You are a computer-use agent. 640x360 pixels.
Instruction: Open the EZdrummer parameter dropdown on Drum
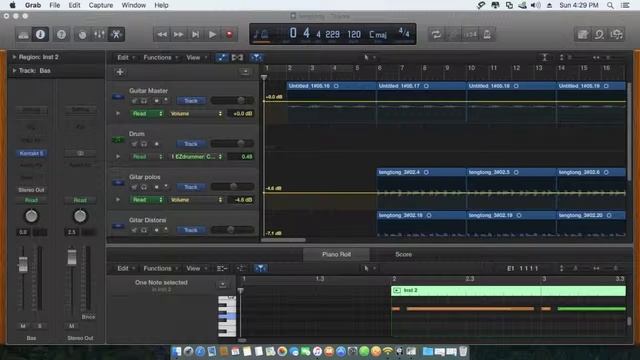pyautogui.click(x=196, y=157)
